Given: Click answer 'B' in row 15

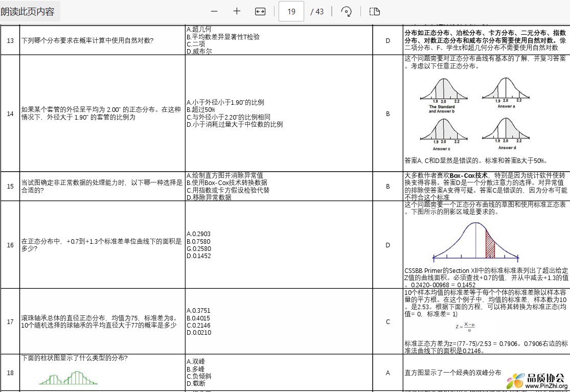Looking at the screenshot, I should tap(387, 187).
